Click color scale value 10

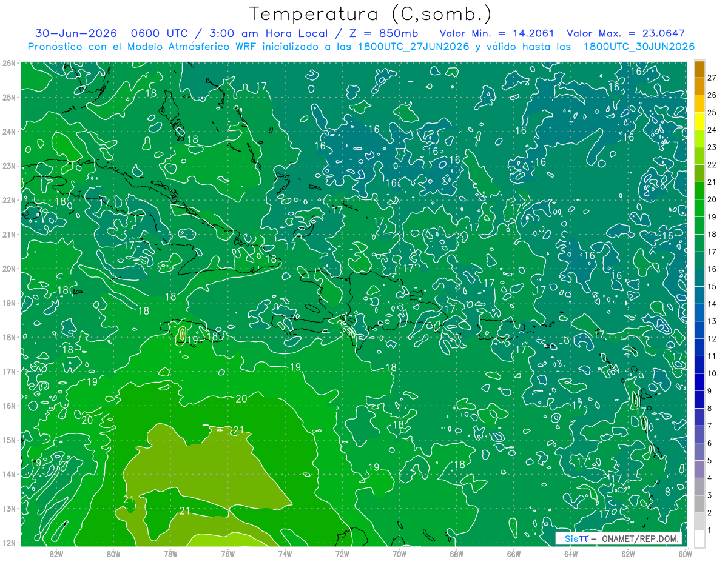(712, 373)
